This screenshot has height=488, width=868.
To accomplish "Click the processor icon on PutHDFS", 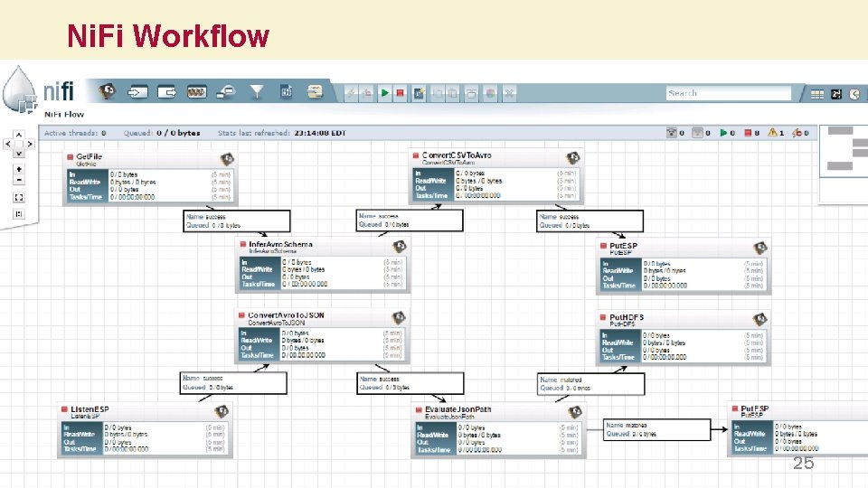I will point(759,319).
